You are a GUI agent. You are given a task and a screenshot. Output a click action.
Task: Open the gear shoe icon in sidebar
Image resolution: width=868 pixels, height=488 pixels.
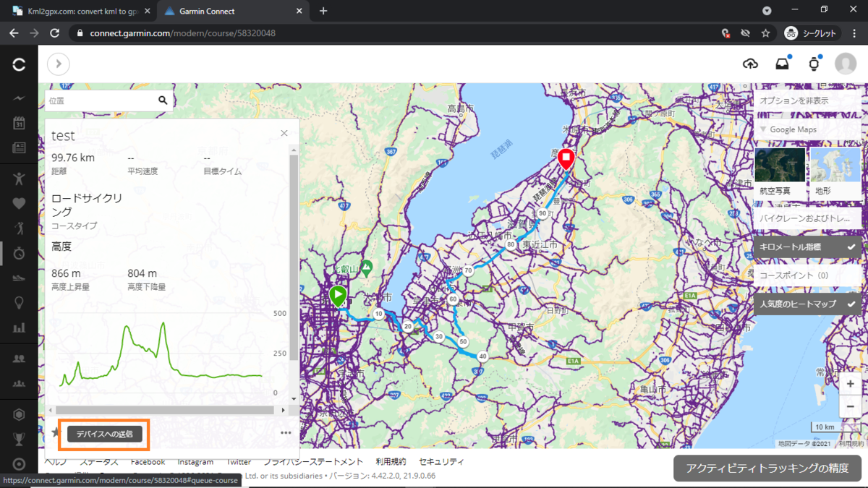20,278
